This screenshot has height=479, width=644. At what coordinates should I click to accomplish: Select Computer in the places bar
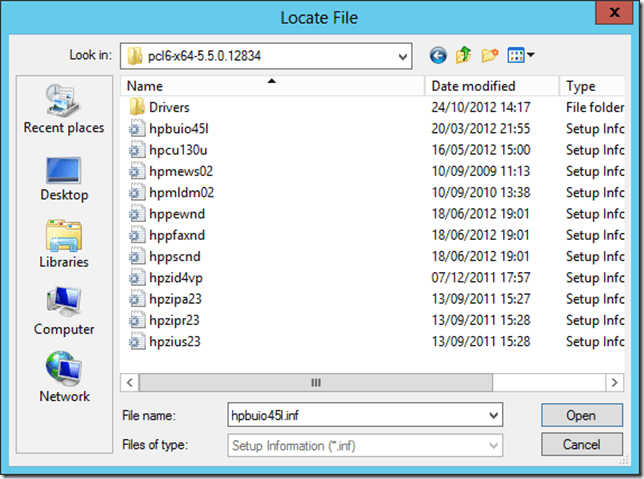click(x=64, y=311)
